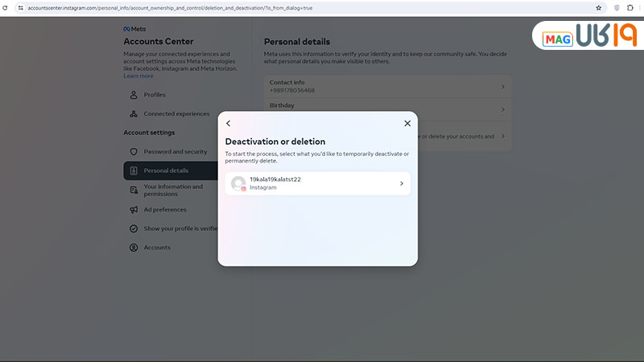
Task: Click the Connected experiences icon
Action: [134, 114]
